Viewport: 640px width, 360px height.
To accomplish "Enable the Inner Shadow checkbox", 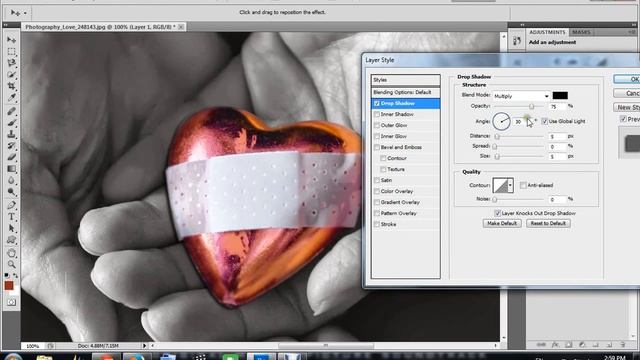I will click(377, 115).
